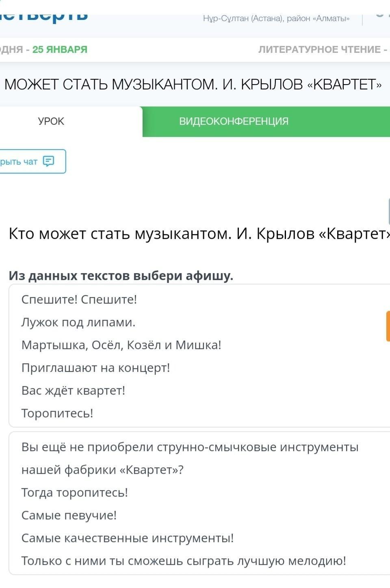Viewport: 390px width, 588px height.
Task: Click the line «Мартышка, Осёл, Козёл и Мишка!»
Action: tap(121, 345)
